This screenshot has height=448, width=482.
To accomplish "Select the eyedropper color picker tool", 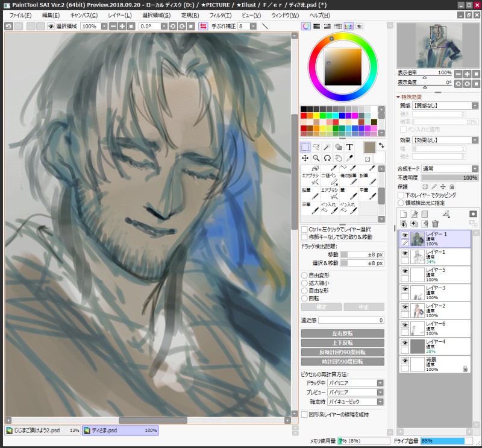I will coord(349,158).
